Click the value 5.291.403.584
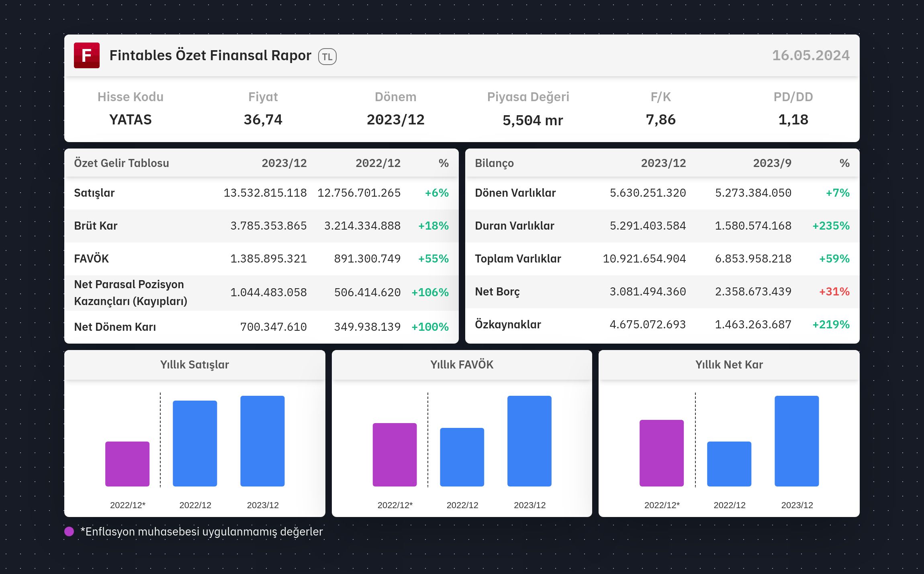The width and height of the screenshot is (924, 574). pos(648,226)
